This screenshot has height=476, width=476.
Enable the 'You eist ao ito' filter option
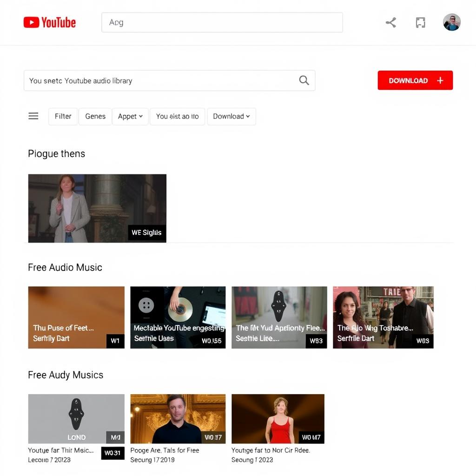(x=177, y=116)
